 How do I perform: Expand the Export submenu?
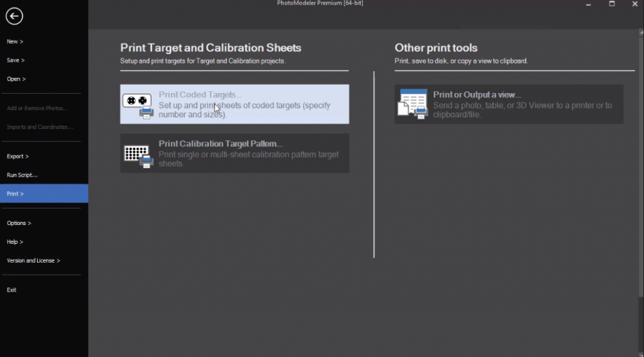click(x=18, y=157)
